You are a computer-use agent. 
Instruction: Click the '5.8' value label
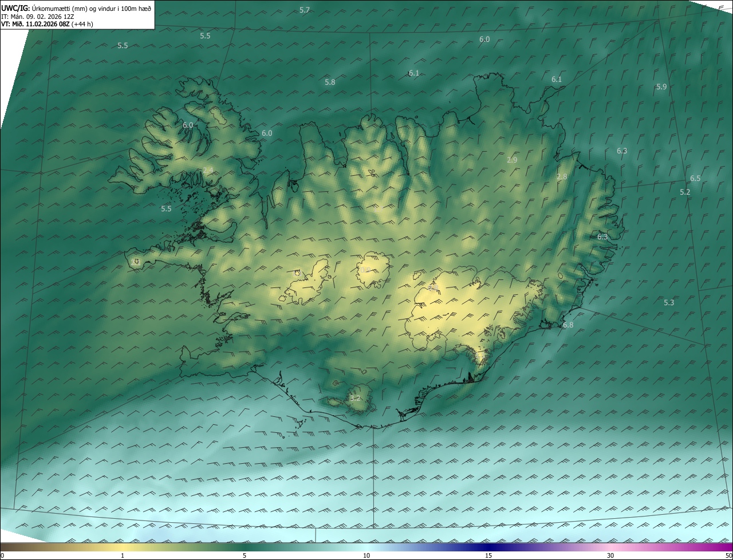(330, 82)
